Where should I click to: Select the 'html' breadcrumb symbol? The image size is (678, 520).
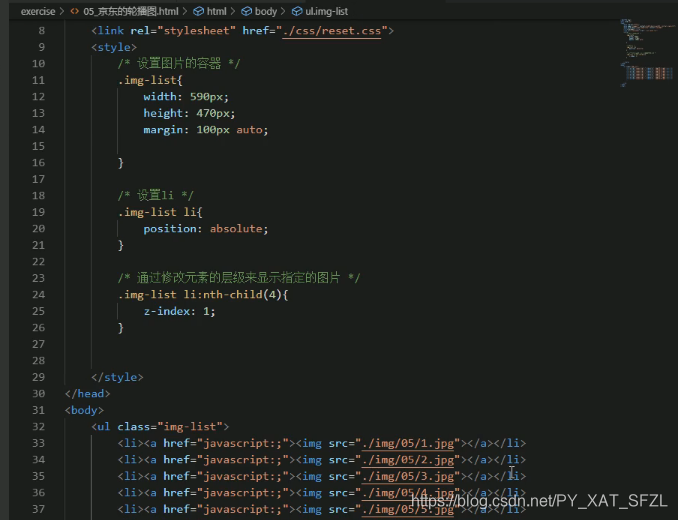pos(217,12)
